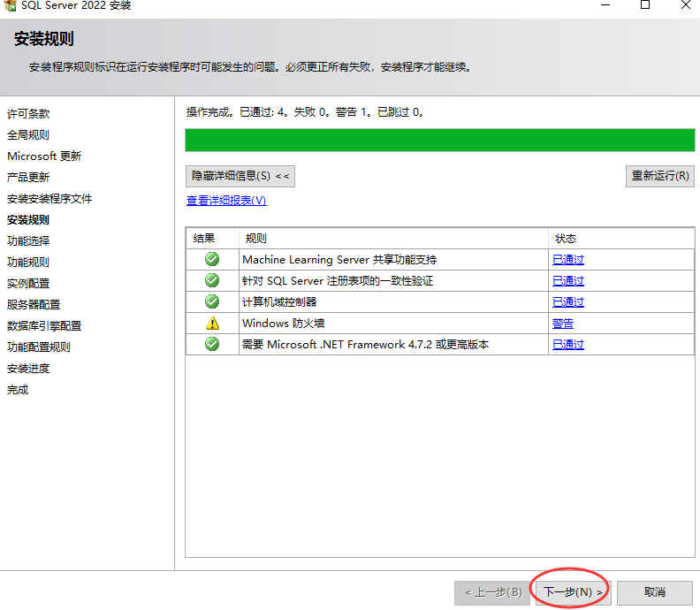This screenshot has width=700, height=610.
Task: Click 下一步(N) to continue
Action: [574, 592]
